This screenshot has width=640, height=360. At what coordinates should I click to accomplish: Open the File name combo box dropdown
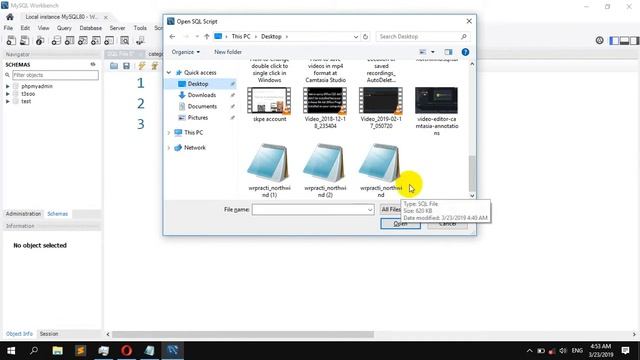pos(369,209)
